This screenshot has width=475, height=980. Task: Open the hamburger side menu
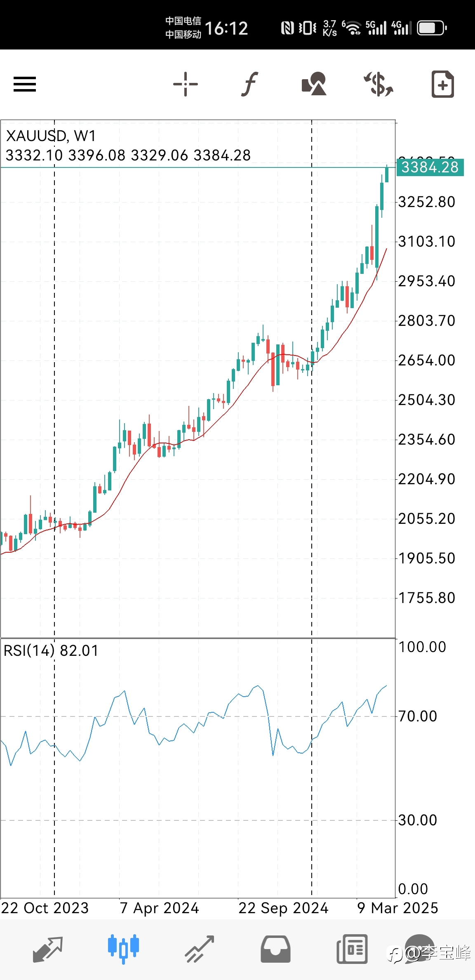[25, 84]
